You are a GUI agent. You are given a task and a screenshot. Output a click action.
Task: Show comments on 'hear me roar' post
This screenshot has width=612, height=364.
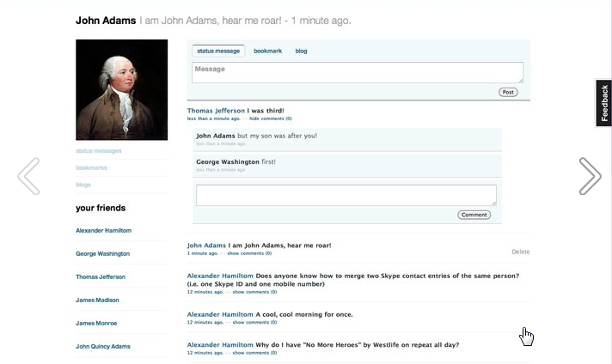click(249, 253)
